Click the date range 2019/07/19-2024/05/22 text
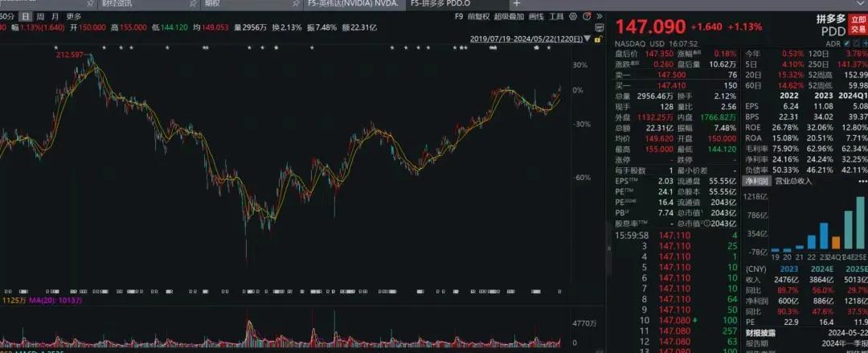 click(x=526, y=39)
